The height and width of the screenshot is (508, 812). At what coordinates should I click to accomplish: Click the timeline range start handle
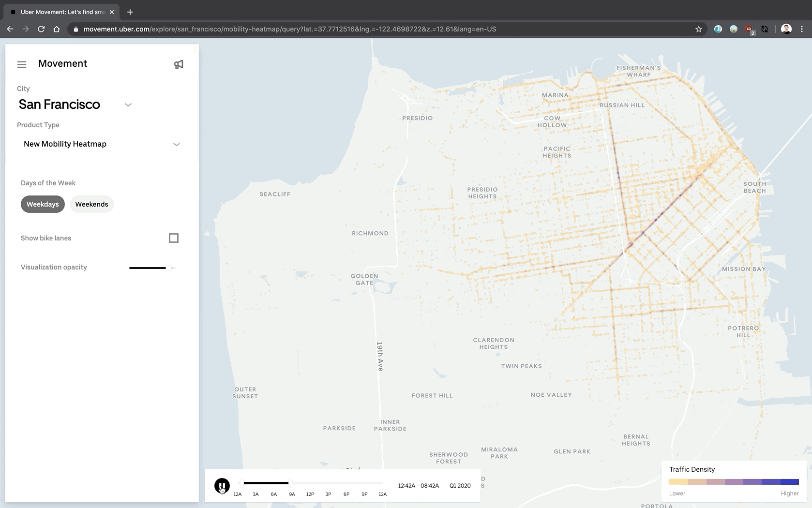point(242,483)
